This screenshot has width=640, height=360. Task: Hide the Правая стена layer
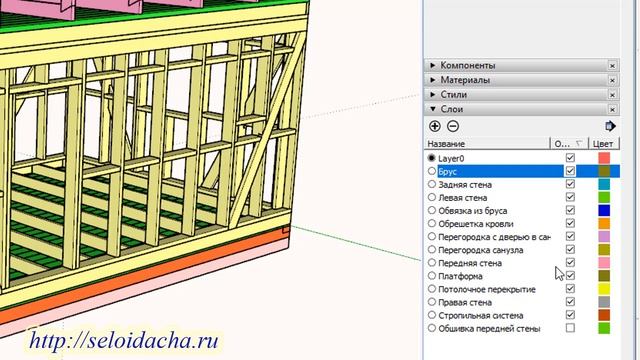click(x=570, y=302)
